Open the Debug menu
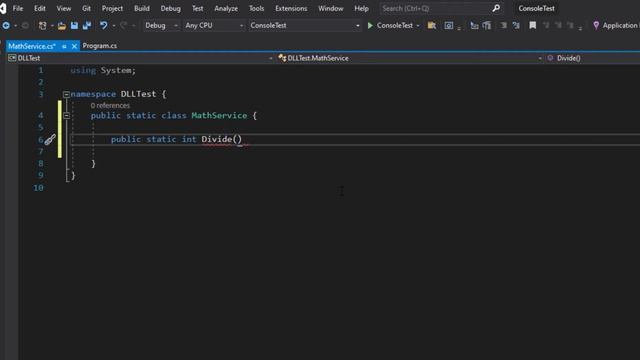Screen dimensions: 640x360 [170, 8]
